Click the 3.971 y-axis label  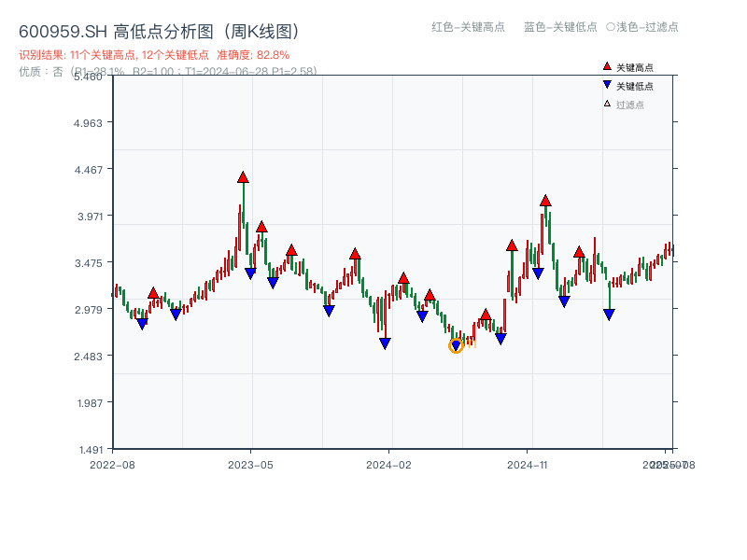pos(90,217)
